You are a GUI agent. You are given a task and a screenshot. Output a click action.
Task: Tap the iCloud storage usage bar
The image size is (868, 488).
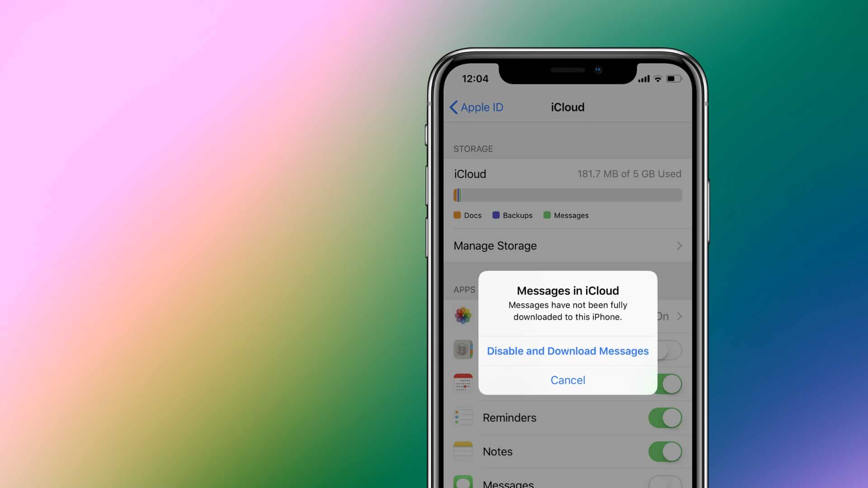pos(567,194)
